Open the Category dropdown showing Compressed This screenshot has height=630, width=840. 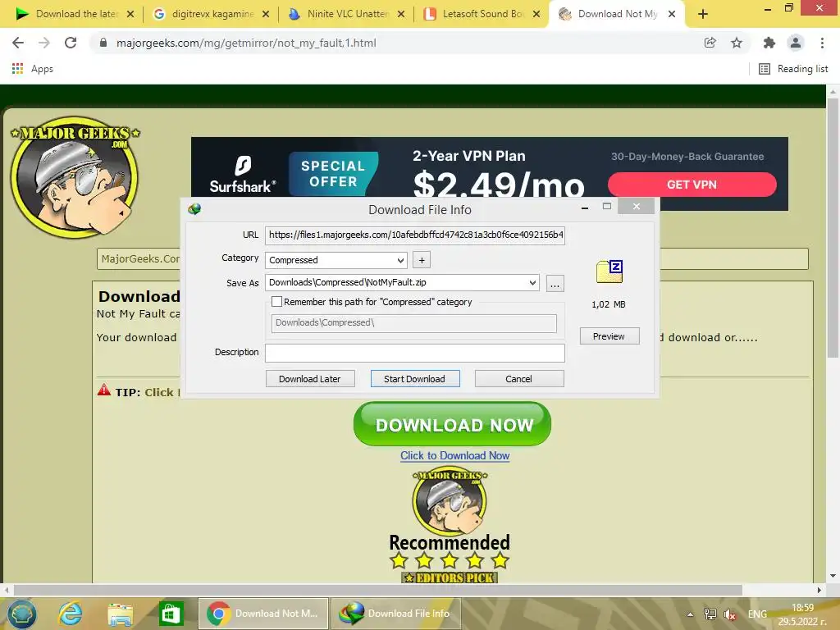(336, 260)
